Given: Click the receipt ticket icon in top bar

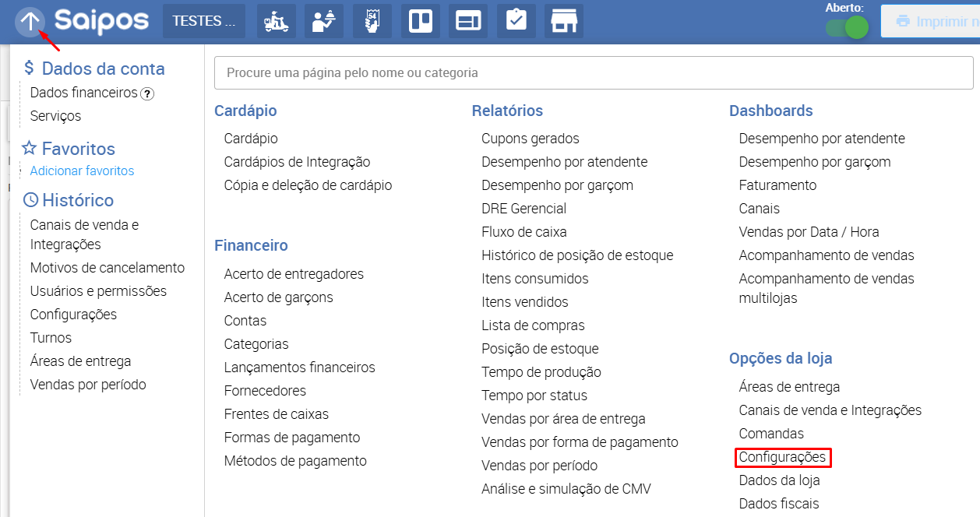Looking at the screenshot, I should click(x=372, y=21).
